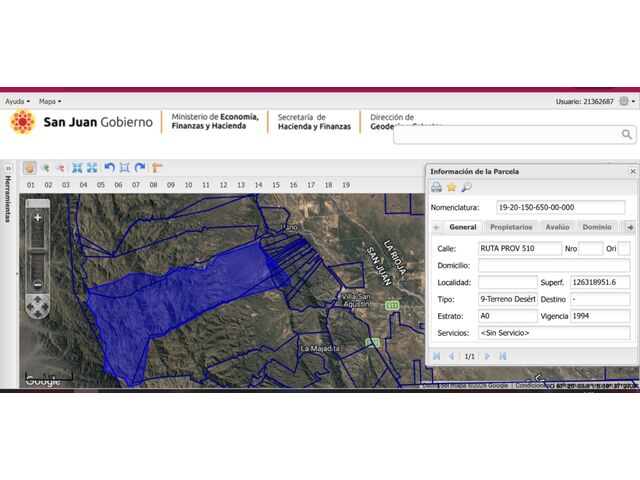Open the user settings gear dropdown

pyautogui.click(x=626, y=101)
